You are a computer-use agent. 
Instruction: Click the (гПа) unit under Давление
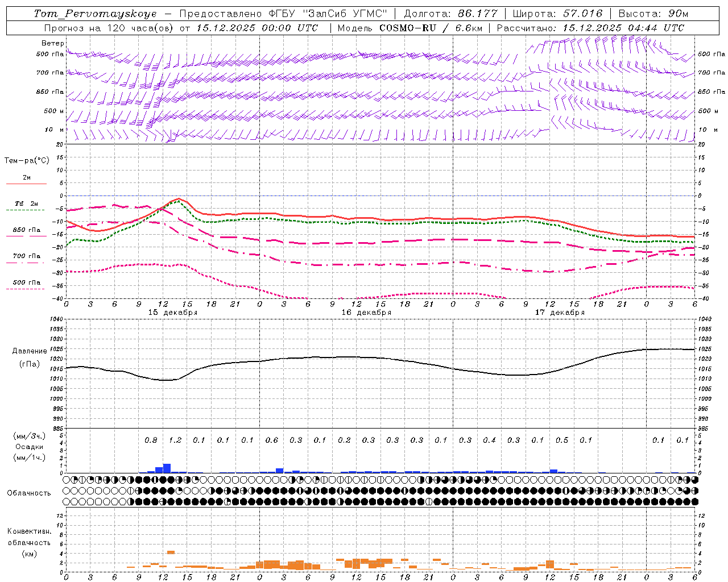point(30,364)
